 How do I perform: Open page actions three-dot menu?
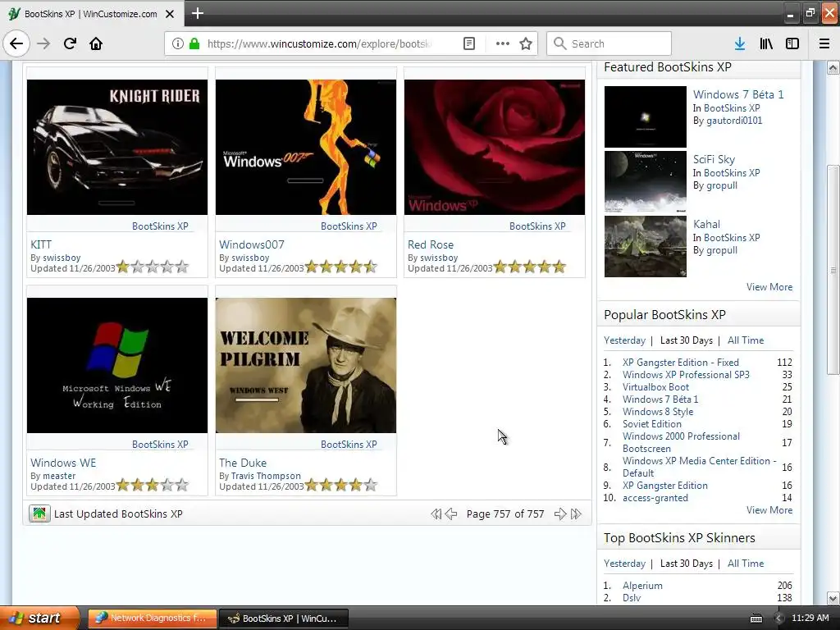503,43
